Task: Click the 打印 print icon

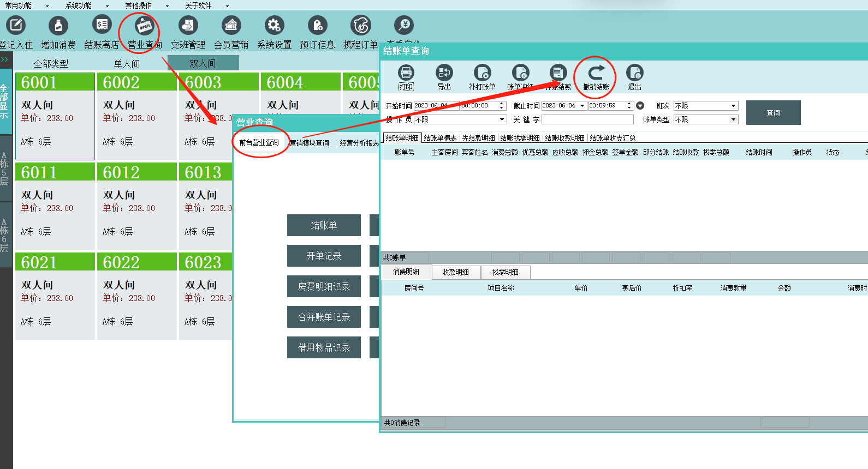Action: (x=406, y=73)
